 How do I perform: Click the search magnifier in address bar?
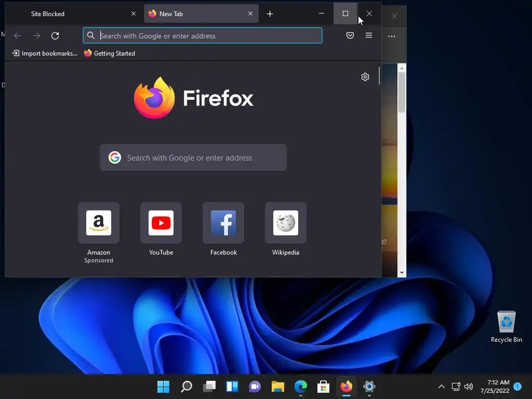90,35
